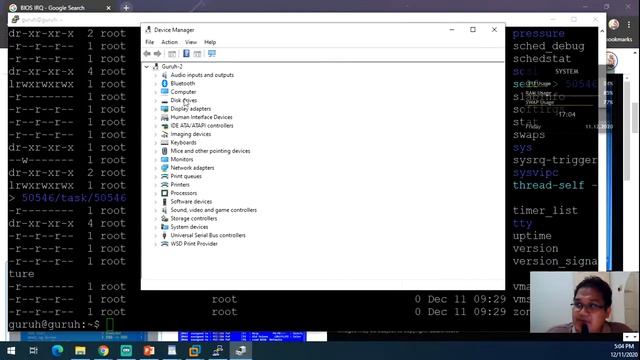The image size is (640, 360).
Task: Open Google Chrome from the taskbar
Action: (x=103, y=351)
